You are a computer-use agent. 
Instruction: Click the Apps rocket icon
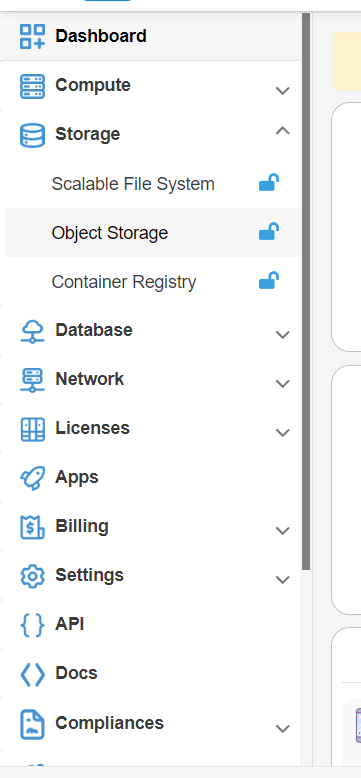[x=32, y=478]
